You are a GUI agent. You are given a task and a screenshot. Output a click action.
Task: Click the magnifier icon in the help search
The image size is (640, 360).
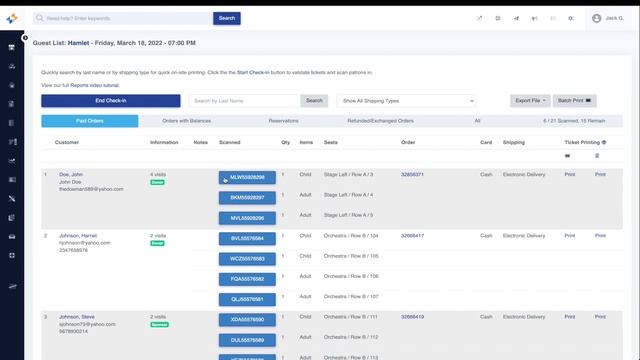click(x=40, y=18)
